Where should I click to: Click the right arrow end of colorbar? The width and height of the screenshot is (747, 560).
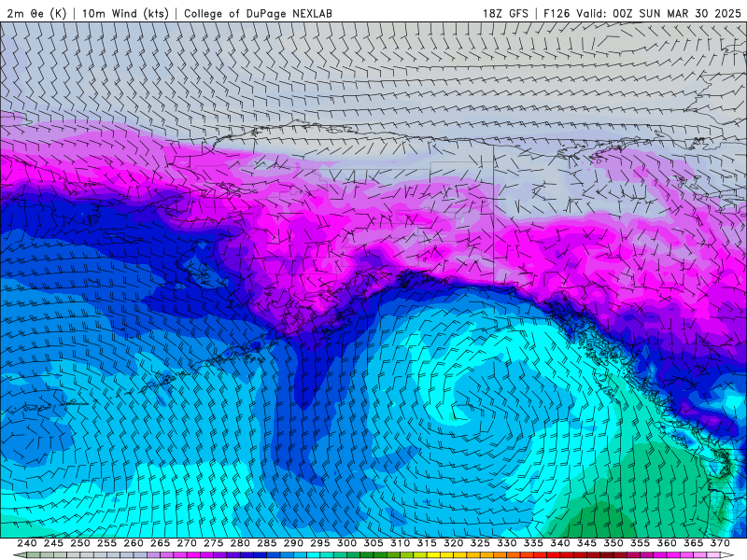[727, 555]
